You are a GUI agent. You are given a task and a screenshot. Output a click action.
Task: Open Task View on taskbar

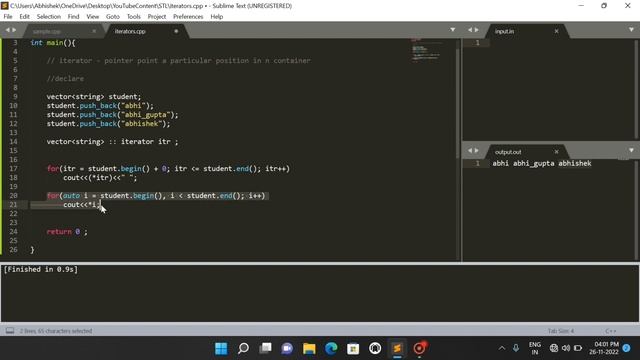(x=265, y=348)
